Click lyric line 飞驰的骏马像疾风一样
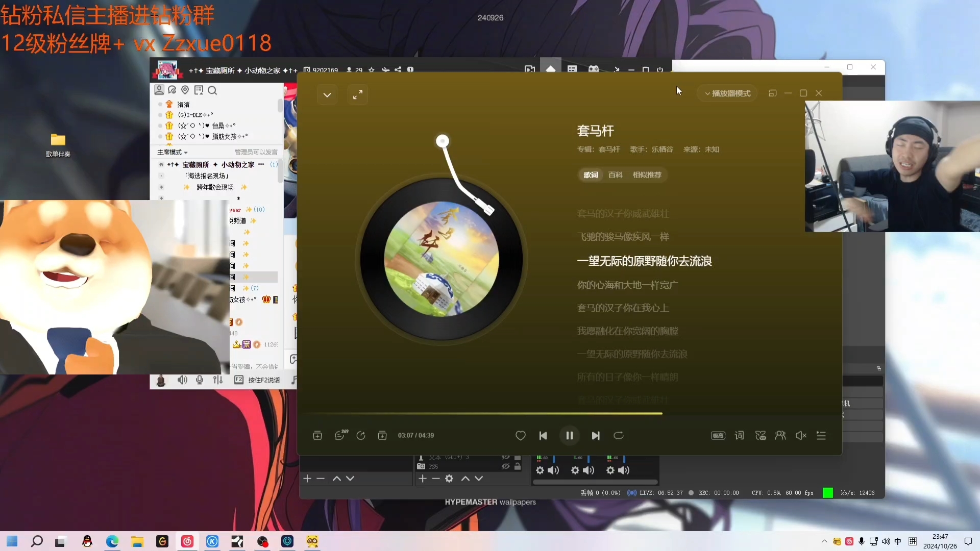 (623, 237)
